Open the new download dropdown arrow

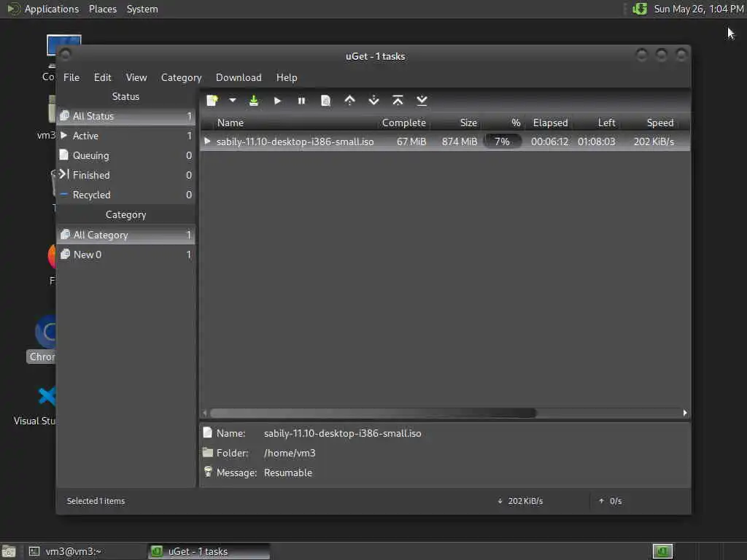[233, 101]
